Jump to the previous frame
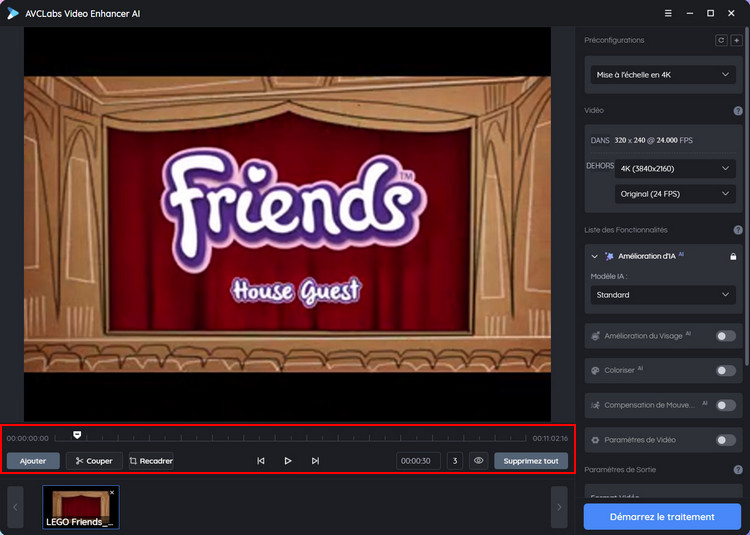Image resolution: width=750 pixels, height=535 pixels. coord(261,461)
